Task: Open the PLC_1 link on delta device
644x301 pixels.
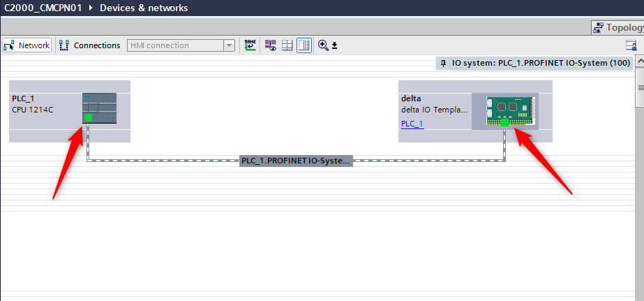Action: (x=412, y=124)
